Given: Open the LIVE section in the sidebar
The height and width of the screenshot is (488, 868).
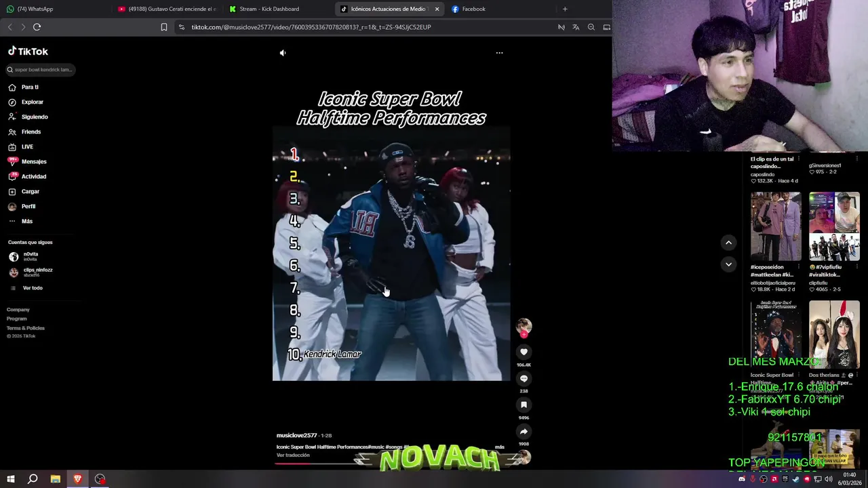Looking at the screenshot, I should pos(20,147).
